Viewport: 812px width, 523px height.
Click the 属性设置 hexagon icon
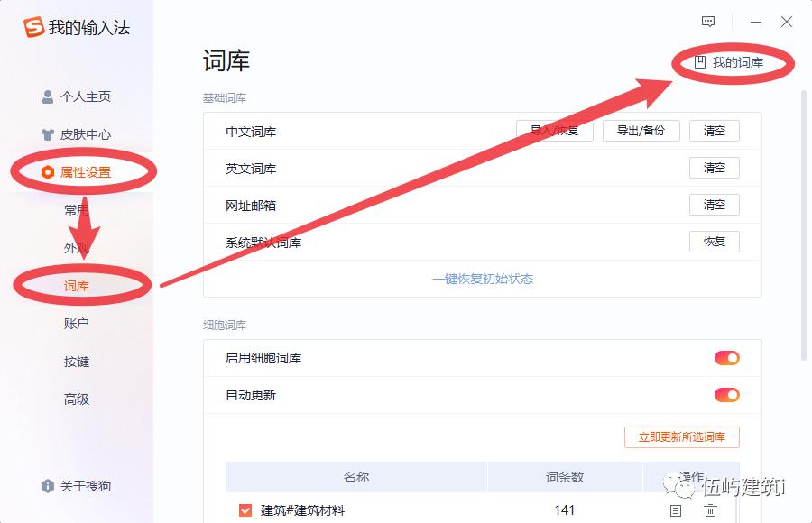tap(48, 172)
